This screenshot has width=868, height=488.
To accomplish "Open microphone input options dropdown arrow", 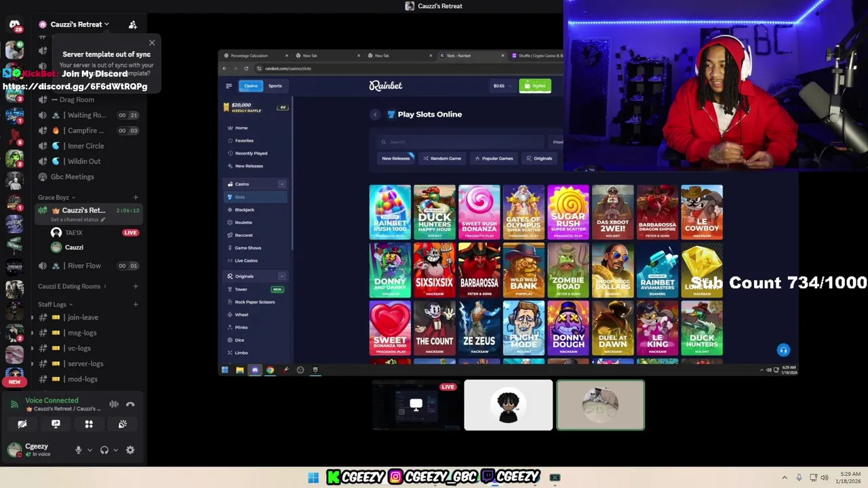I will 90,450.
